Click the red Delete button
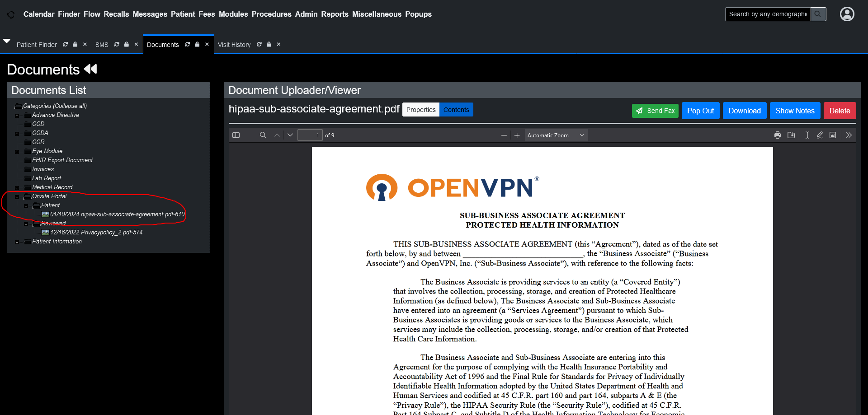 point(840,111)
